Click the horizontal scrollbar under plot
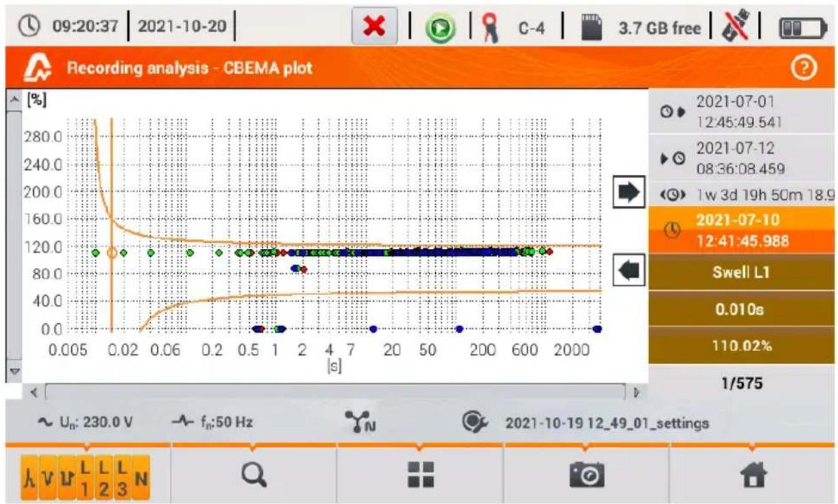838x504 pixels. tap(335, 391)
